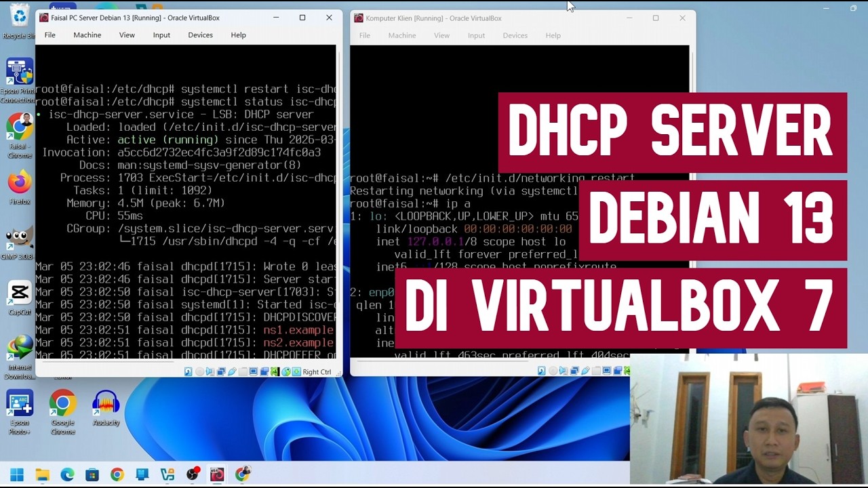
Task: Click display indicator in server VM status bar
Action: 254,371
